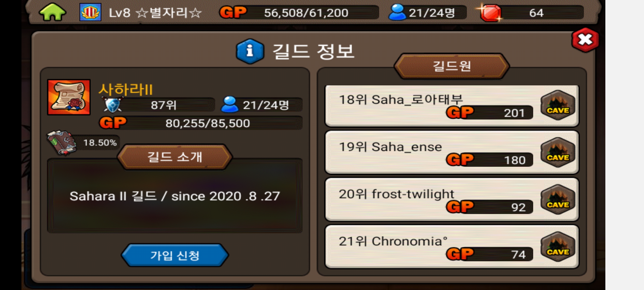The image size is (644, 290).
Task: Tap CAVE badge next to Chronomia°
Action: point(558,247)
